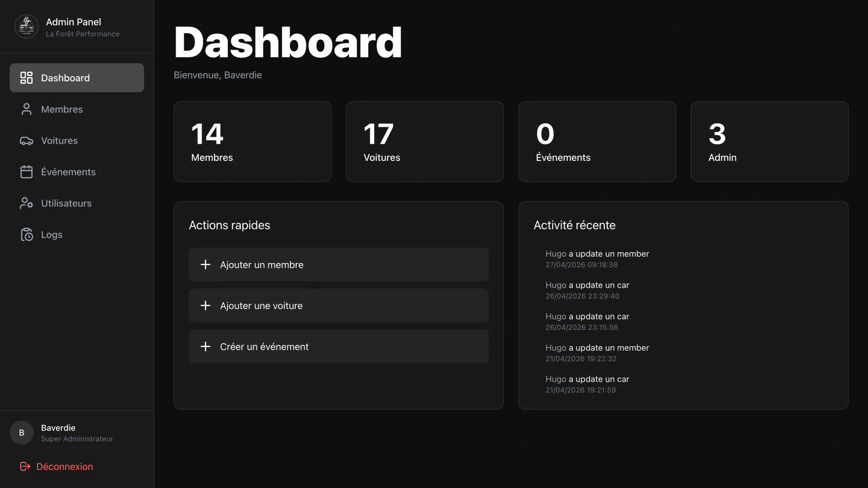Click the Bienvenue, Baverdie greeting
Image resolution: width=868 pixels, height=488 pixels.
tap(217, 75)
